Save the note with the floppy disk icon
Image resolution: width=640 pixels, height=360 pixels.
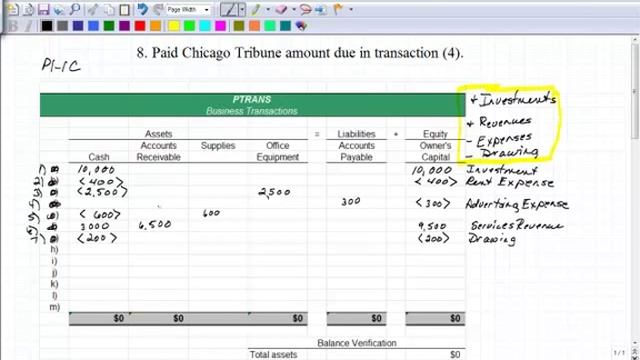[43, 9]
